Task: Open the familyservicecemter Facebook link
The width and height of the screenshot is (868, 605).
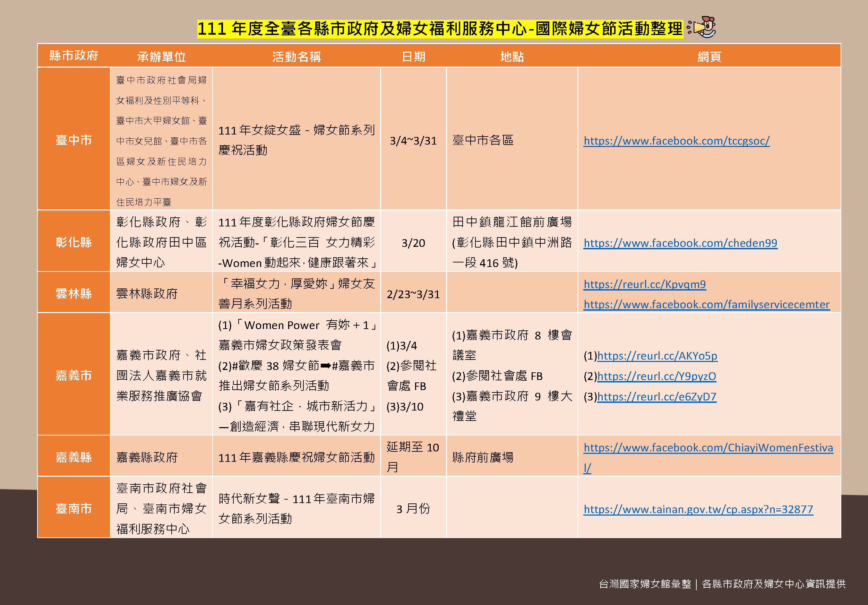Action: 707,304
